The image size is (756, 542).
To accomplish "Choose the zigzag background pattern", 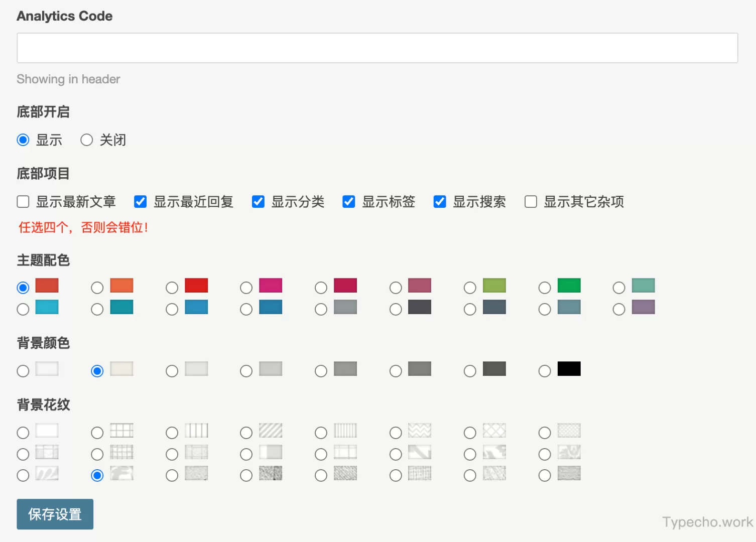I will [x=395, y=432].
